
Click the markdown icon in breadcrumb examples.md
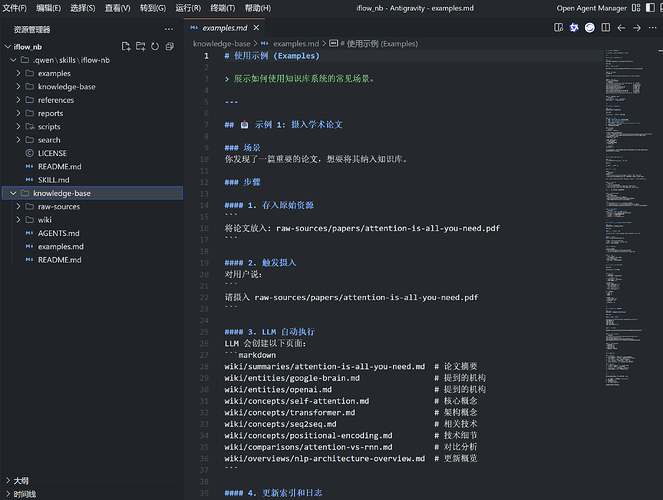[x=265, y=44]
